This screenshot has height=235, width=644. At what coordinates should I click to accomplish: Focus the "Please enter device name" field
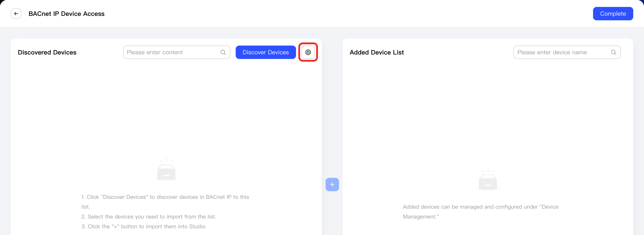pos(567,52)
